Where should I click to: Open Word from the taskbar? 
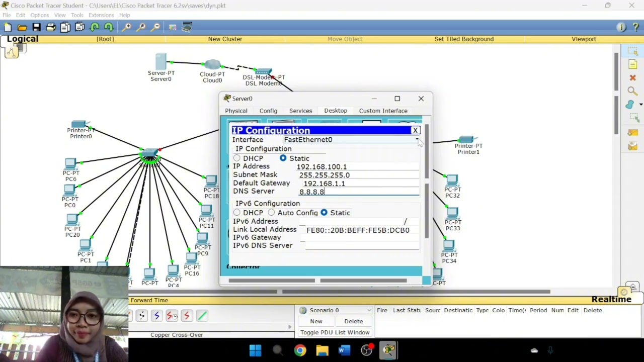point(344,350)
